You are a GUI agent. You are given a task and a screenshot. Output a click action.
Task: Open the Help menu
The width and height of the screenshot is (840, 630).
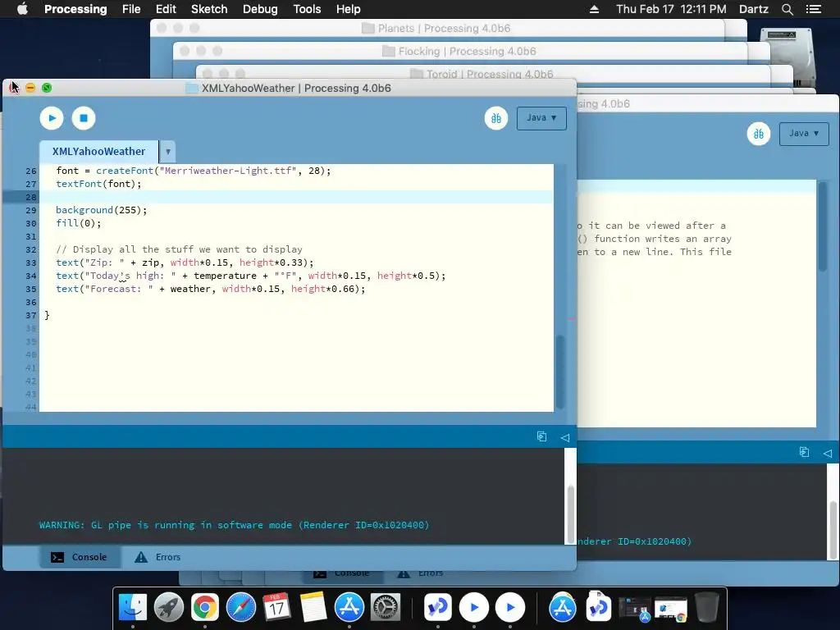348,9
